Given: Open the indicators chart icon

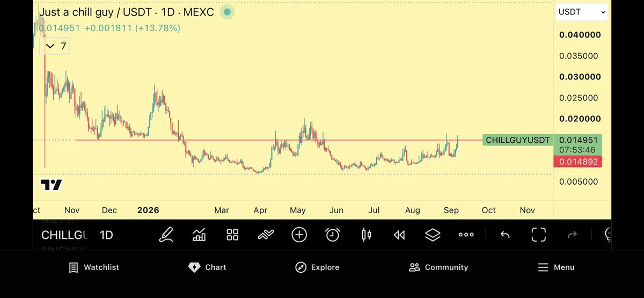Looking at the screenshot, I should [x=200, y=235].
